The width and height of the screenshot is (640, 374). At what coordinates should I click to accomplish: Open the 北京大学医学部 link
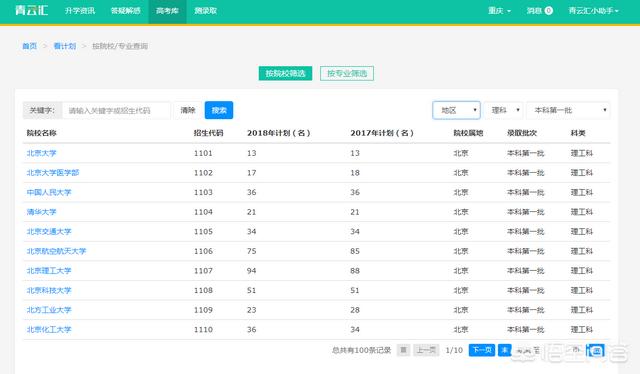[x=53, y=173]
